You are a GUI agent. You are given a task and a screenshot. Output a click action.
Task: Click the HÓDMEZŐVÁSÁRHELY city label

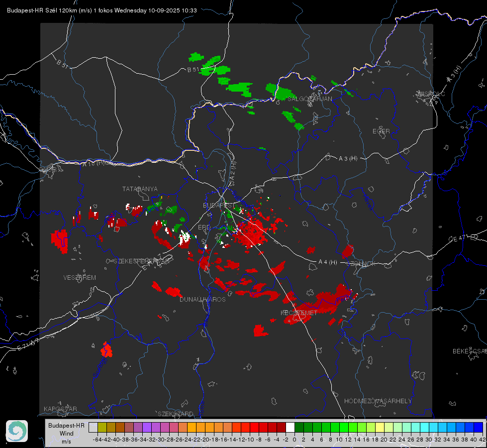click(378, 401)
